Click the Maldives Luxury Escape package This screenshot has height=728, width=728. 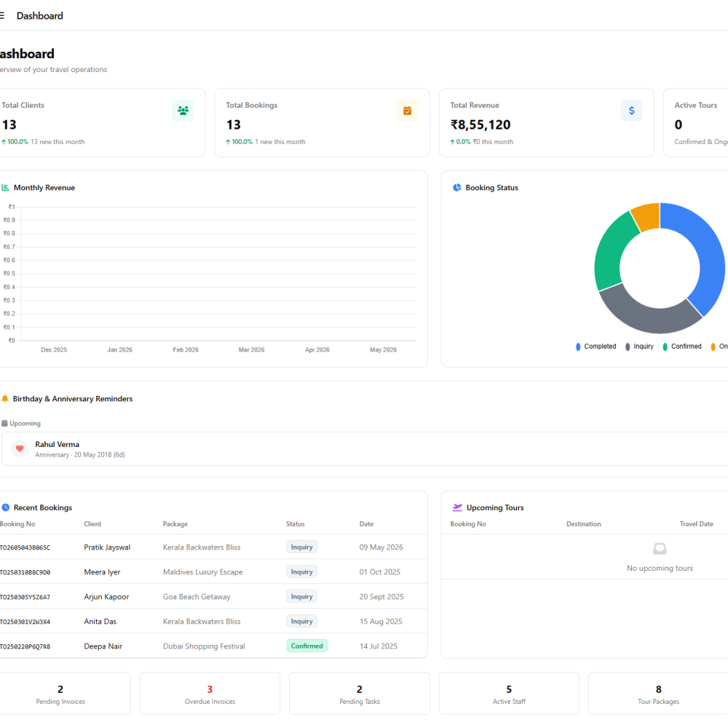click(x=203, y=572)
